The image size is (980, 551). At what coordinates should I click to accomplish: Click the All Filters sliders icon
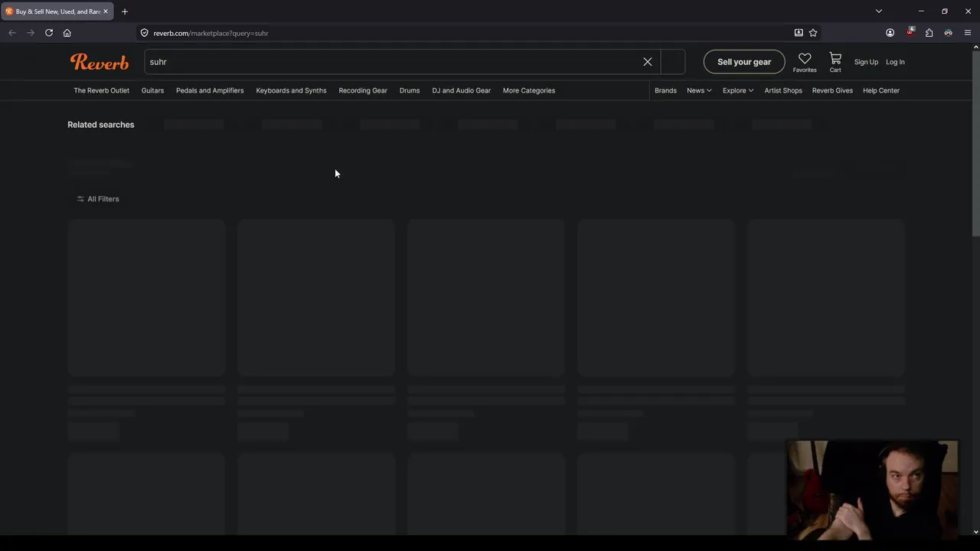pos(80,199)
